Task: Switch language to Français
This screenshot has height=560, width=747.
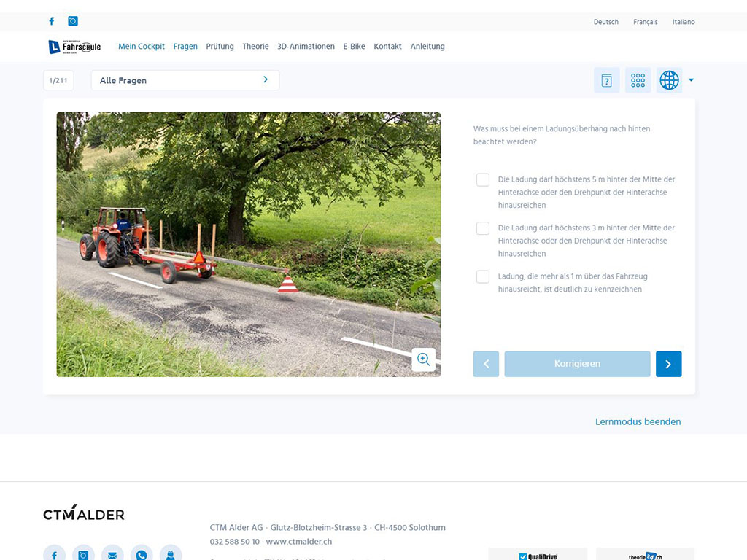Action: pyautogui.click(x=645, y=22)
